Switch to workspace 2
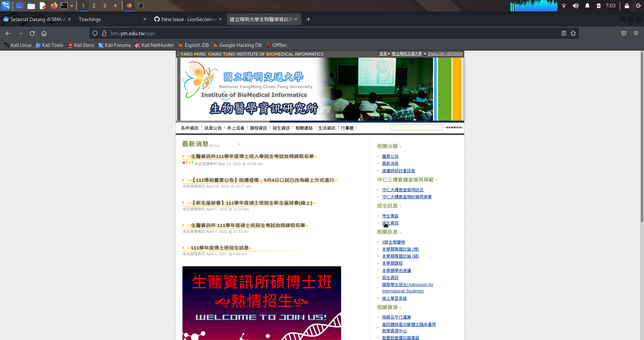The image size is (644, 340). coord(94,6)
